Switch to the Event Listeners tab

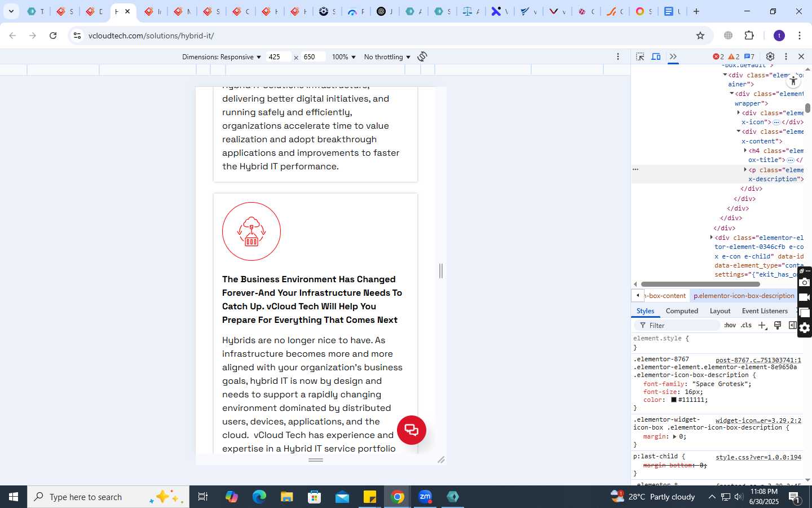pyautogui.click(x=765, y=311)
